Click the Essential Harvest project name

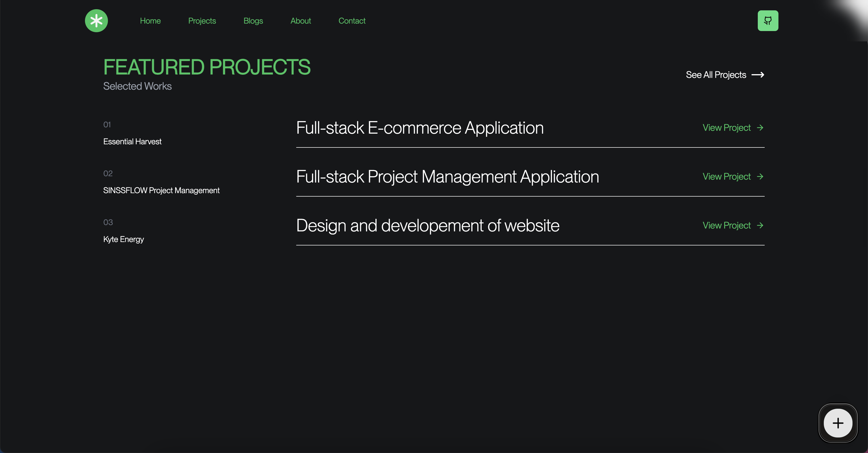[132, 142]
